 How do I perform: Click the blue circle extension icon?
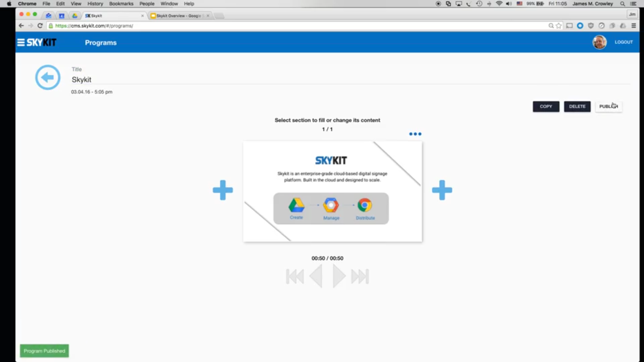580,26
